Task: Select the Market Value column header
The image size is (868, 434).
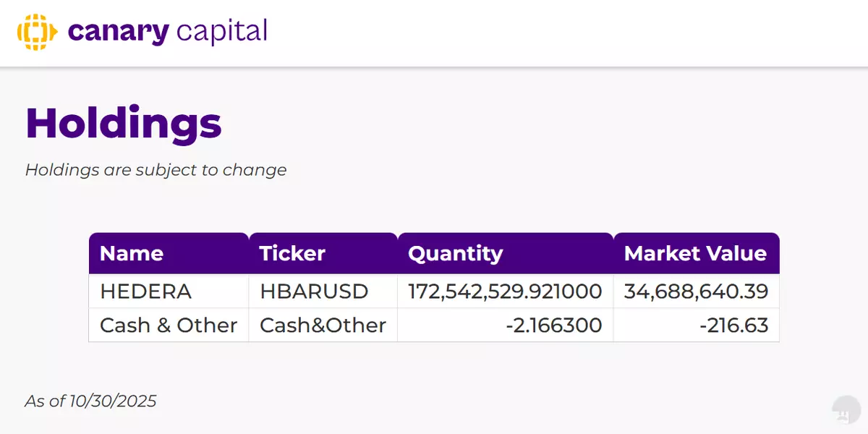Action: click(x=695, y=253)
